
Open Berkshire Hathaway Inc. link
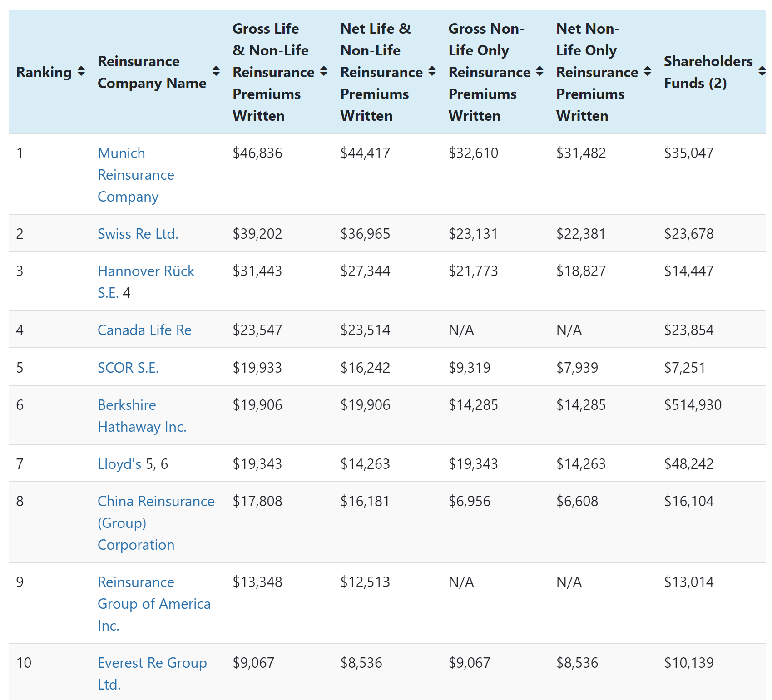142,416
